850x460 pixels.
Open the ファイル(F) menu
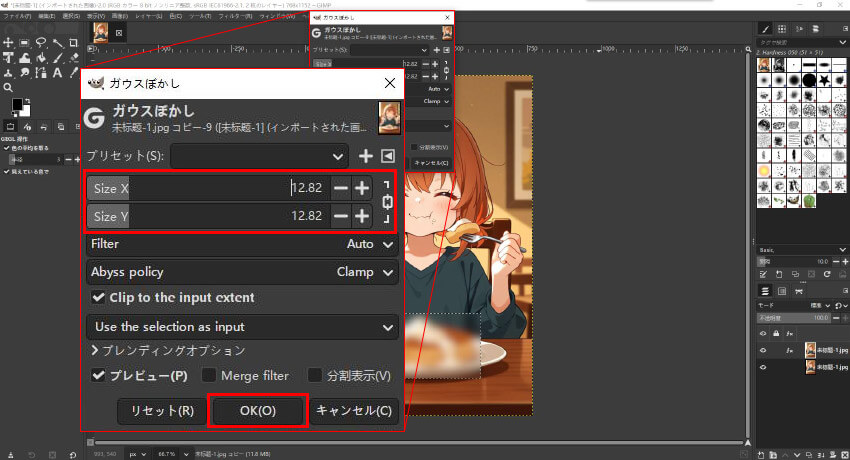coord(17,16)
